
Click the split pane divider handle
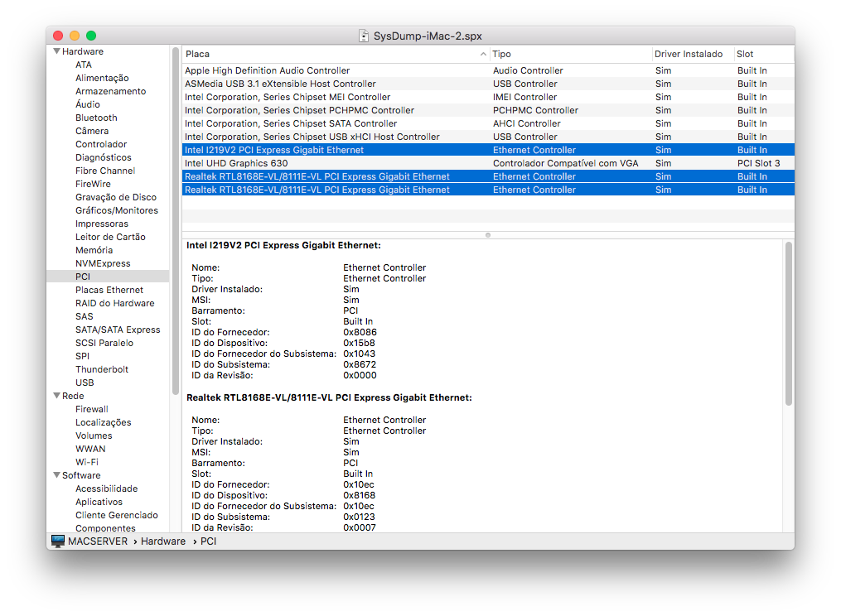[487, 235]
